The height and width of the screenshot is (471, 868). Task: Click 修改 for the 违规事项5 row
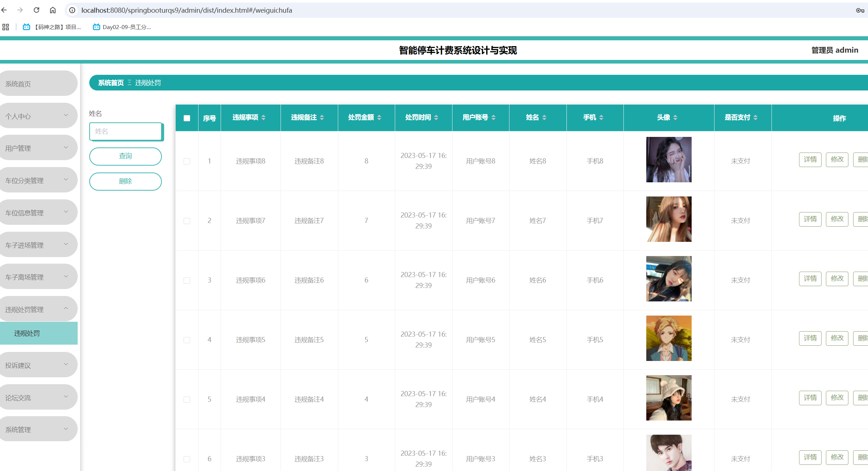[837, 338]
